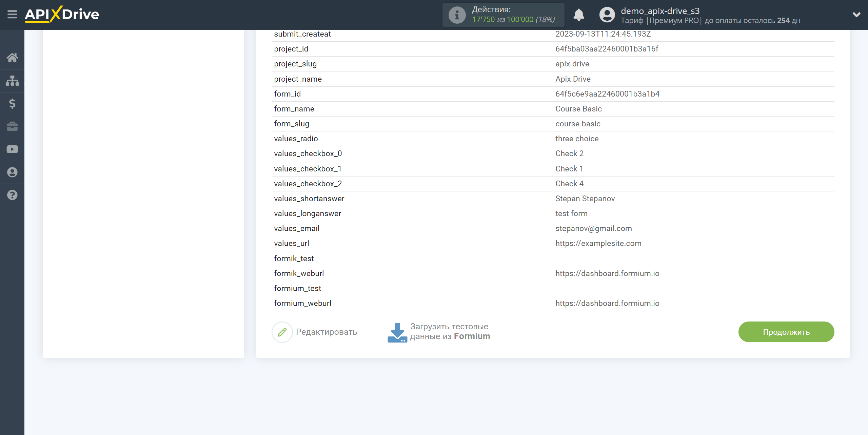Open the home dashboard icon
Image resolution: width=868 pixels, height=435 pixels.
point(12,58)
